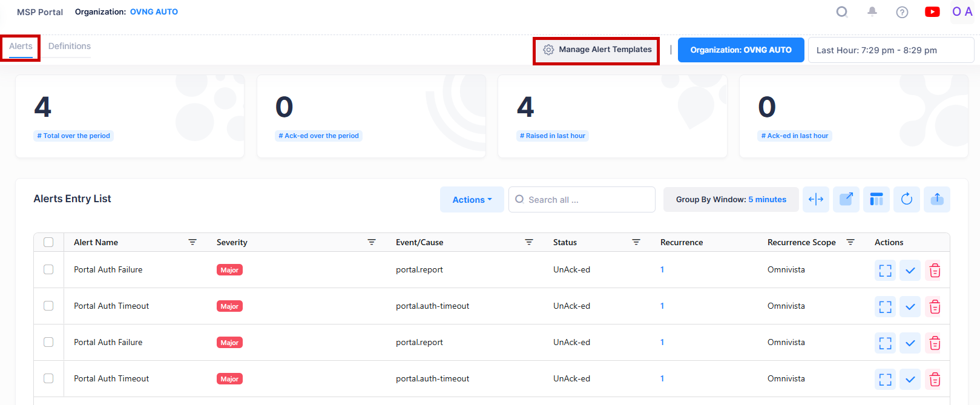Open the Severity column filter
The height and width of the screenshot is (405, 980).
(372, 242)
